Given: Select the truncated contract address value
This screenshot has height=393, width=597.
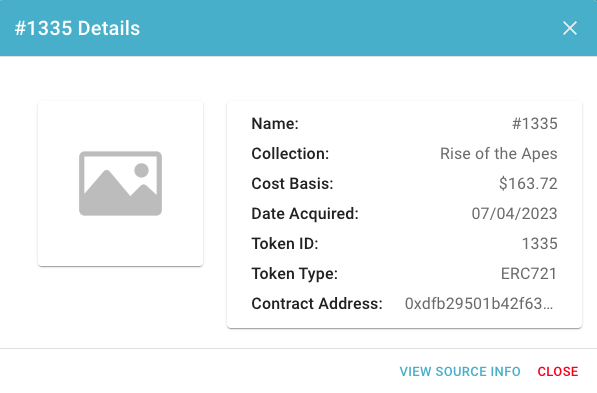Looking at the screenshot, I should coord(479,304).
